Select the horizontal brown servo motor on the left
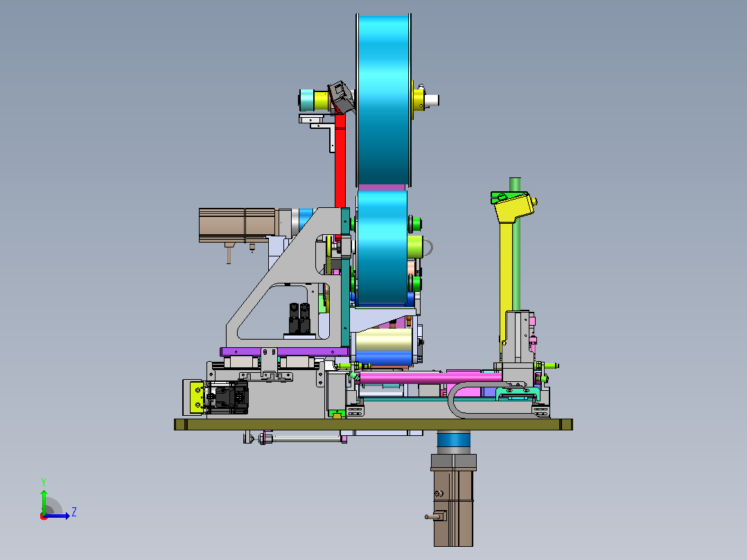Image resolution: width=747 pixels, height=560 pixels. [237, 225]
